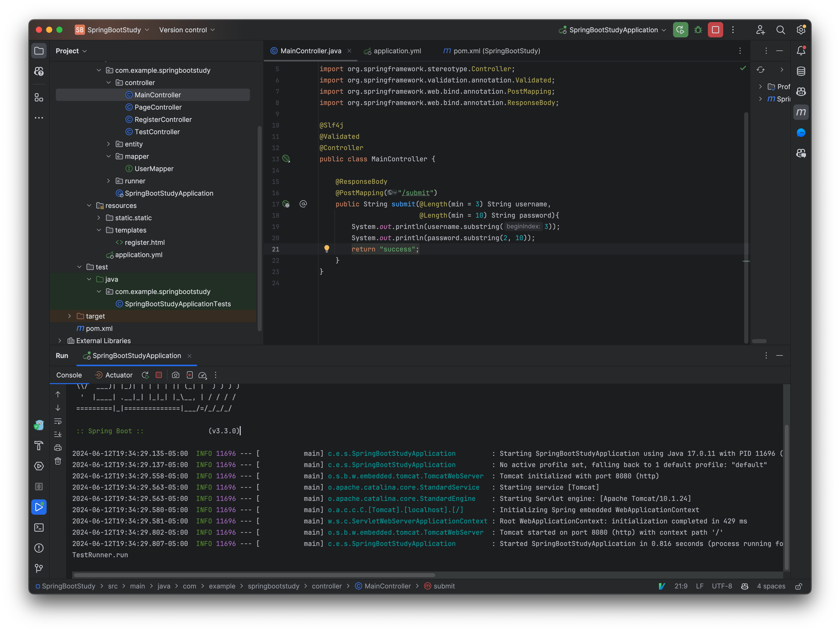Select MainController in the breadcrumb bar

pyautogui.click(x=387, y=586)
